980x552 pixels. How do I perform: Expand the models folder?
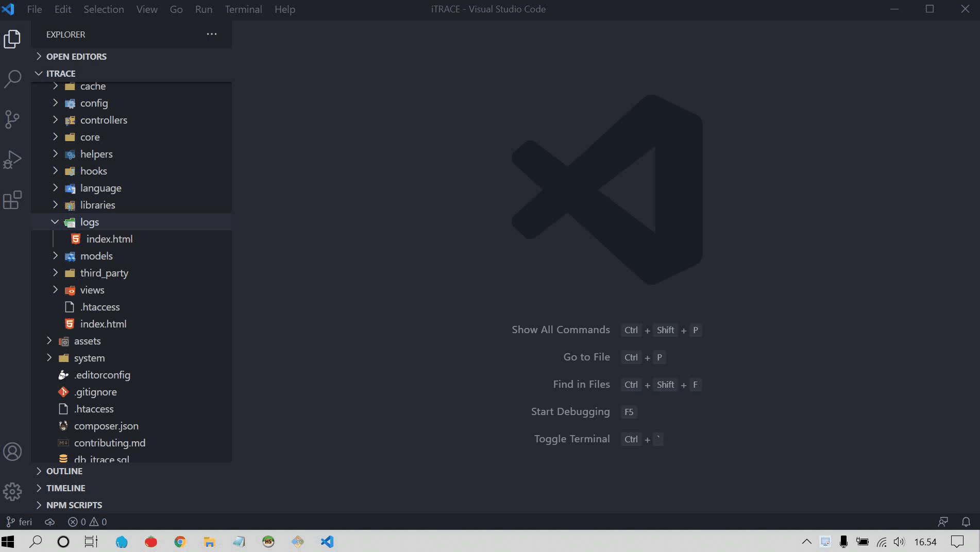[131, 256]
